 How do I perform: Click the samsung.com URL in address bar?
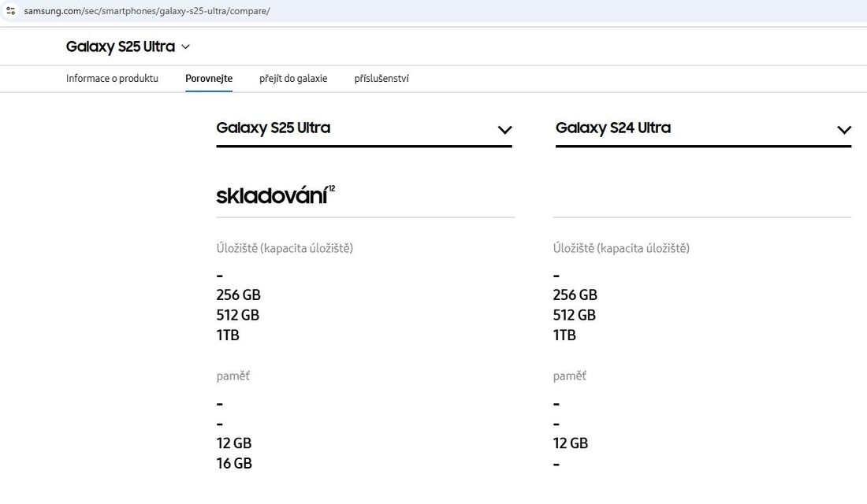(x=147, y=11)
